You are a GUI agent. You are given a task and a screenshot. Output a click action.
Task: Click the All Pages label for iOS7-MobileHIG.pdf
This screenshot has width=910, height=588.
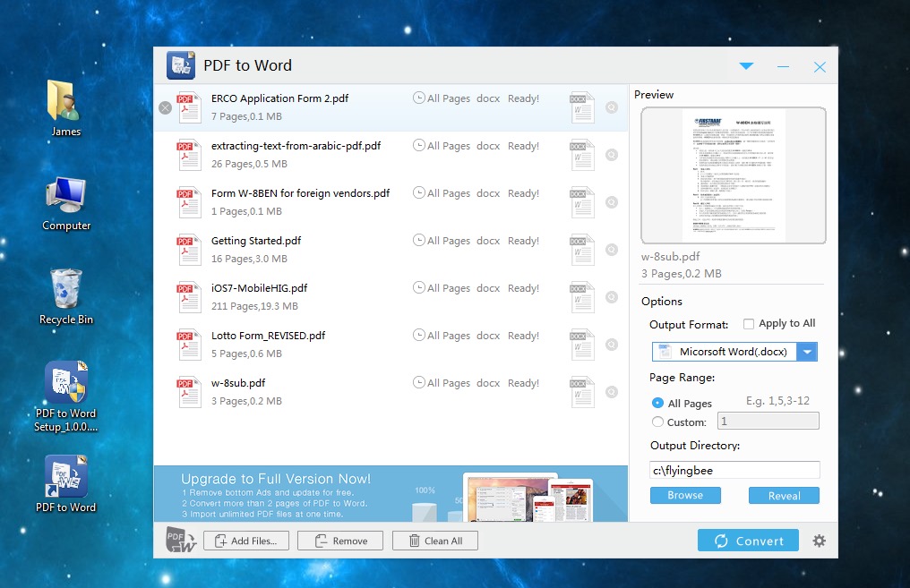click(x=449, y=288)
